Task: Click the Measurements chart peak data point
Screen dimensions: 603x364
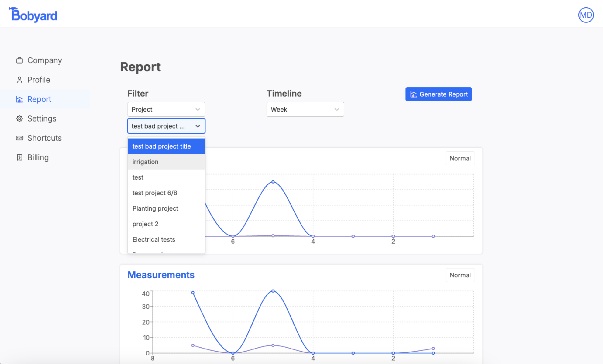Action: (273, 291)
